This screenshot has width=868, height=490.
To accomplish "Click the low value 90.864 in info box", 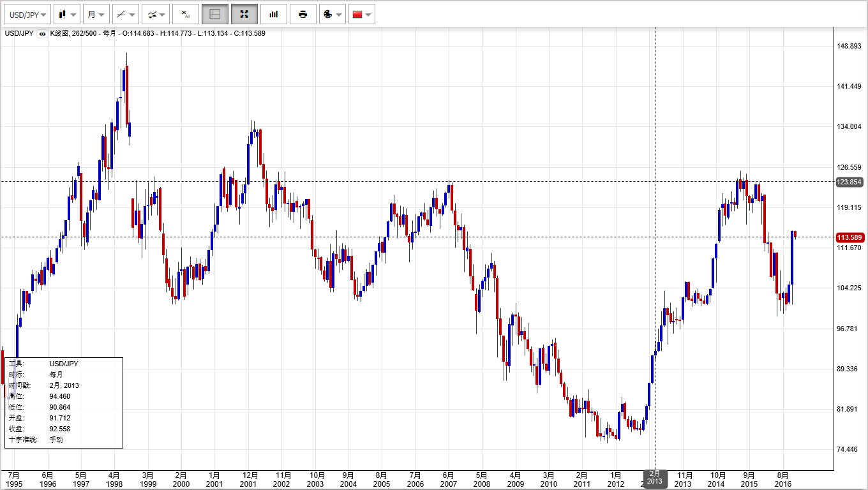I will (60, 407).
